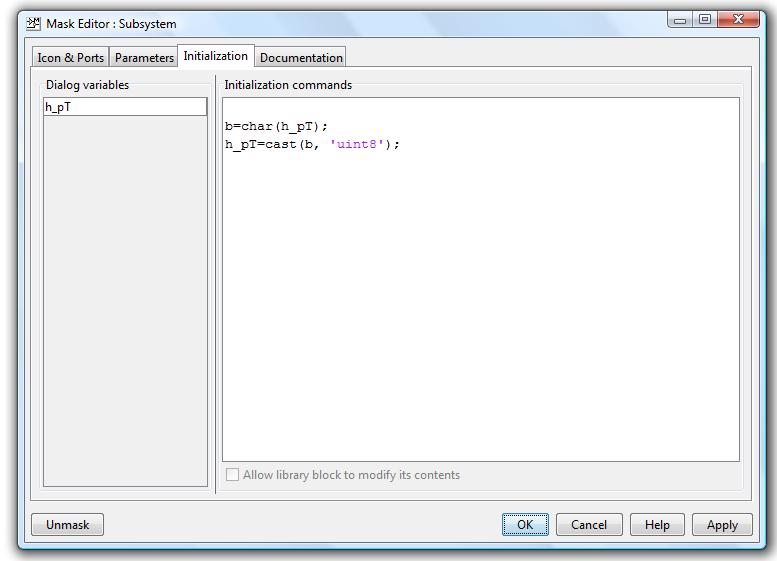Open Help for the Mask Editor

[657, 525]
